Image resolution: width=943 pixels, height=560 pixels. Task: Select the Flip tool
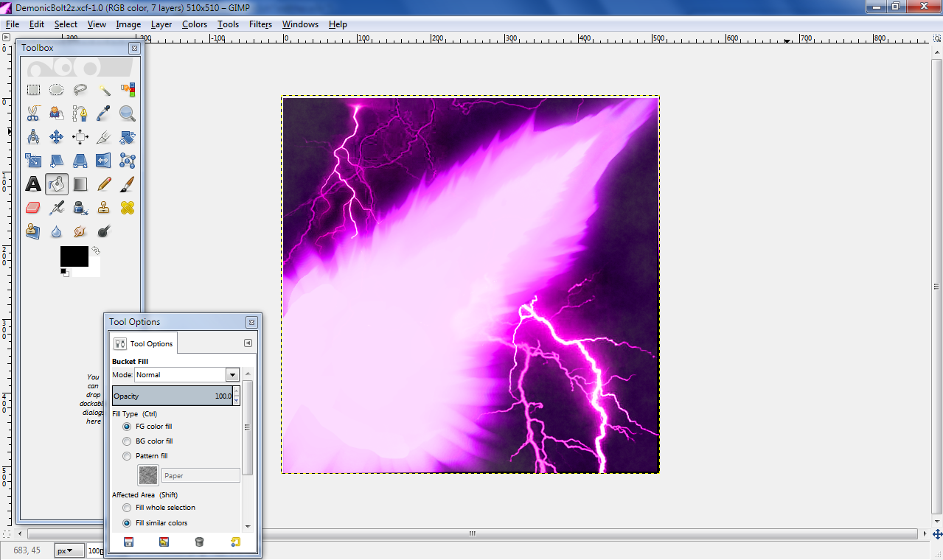coord(104,161)
